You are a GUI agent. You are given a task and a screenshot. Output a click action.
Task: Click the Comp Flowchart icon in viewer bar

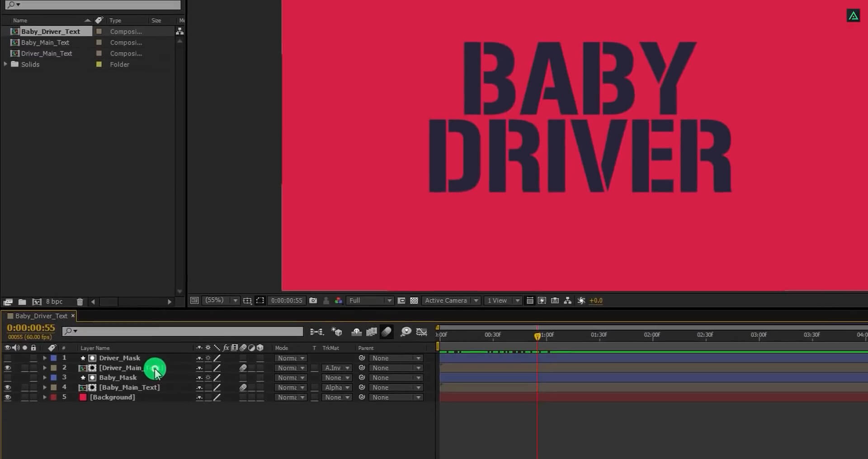pyautogui.click(x=567, y=300)
